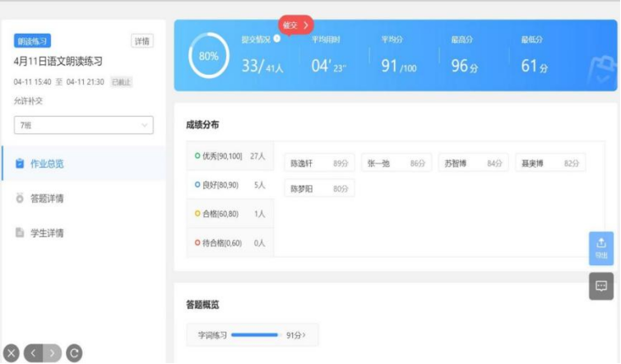Click the 字词练习 blue progress bar
Screen dimensions: 621x364
coord(254,335)
